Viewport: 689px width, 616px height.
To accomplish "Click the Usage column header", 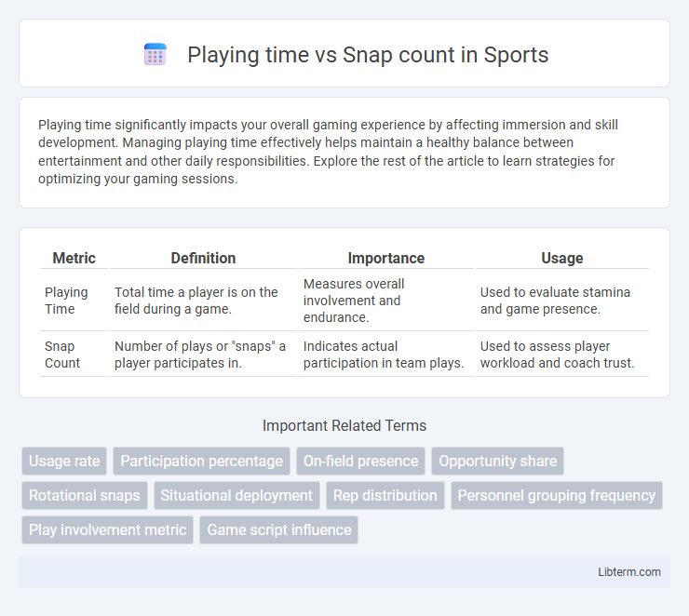I will (x=562, y=258).
